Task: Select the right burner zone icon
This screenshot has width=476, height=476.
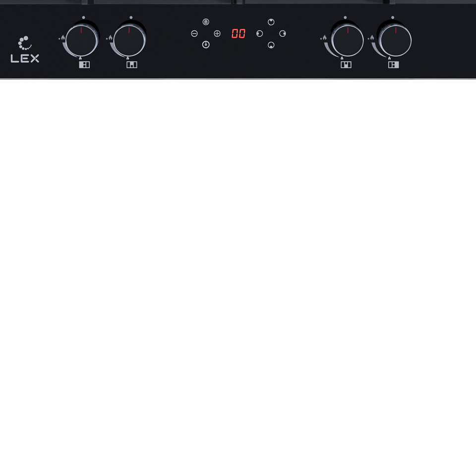Action: [283, 33]
